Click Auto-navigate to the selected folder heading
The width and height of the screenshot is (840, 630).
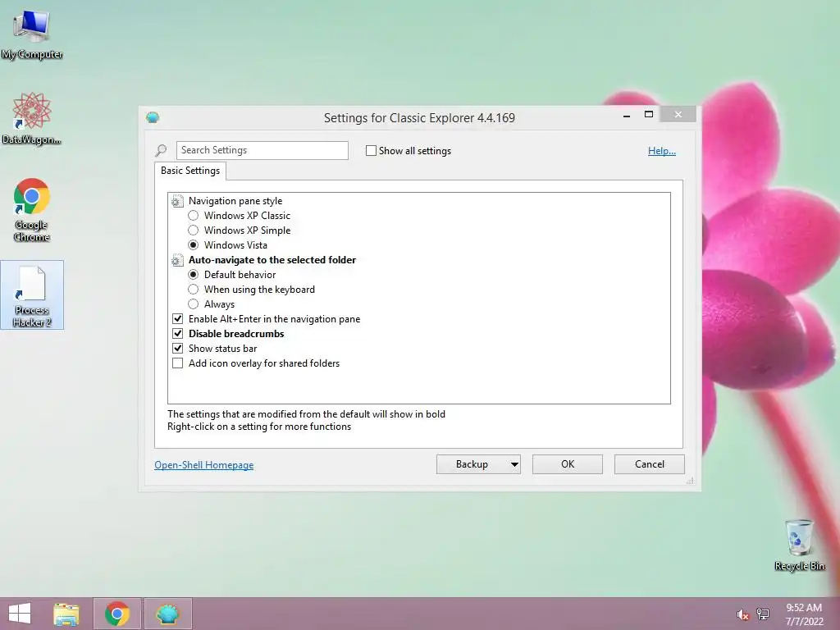tap(272, 260)
